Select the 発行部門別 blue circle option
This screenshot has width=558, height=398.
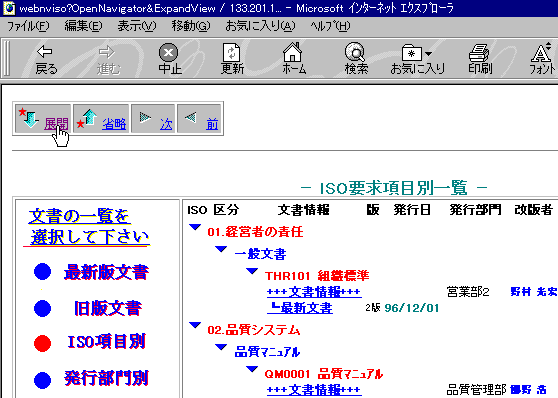tap(42, 379)
